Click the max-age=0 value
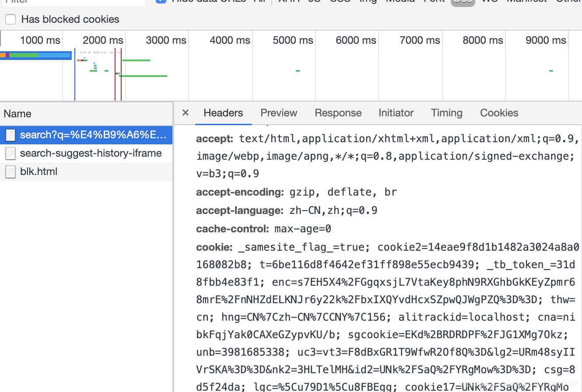This screenshot has width=582, height=392. (x=303, y=229)
